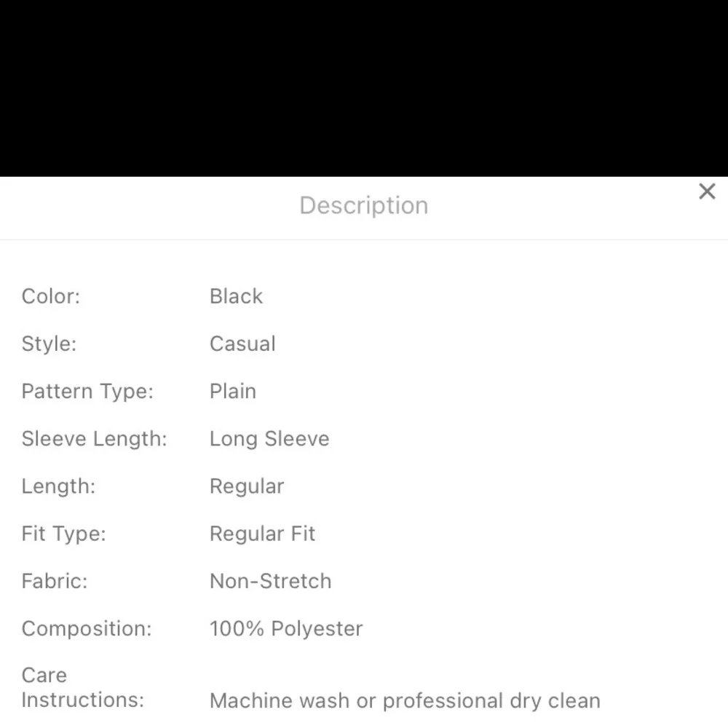Click the Fit Type: label
The width and height of the screenshot is (728, 728).
pos(63,534)
